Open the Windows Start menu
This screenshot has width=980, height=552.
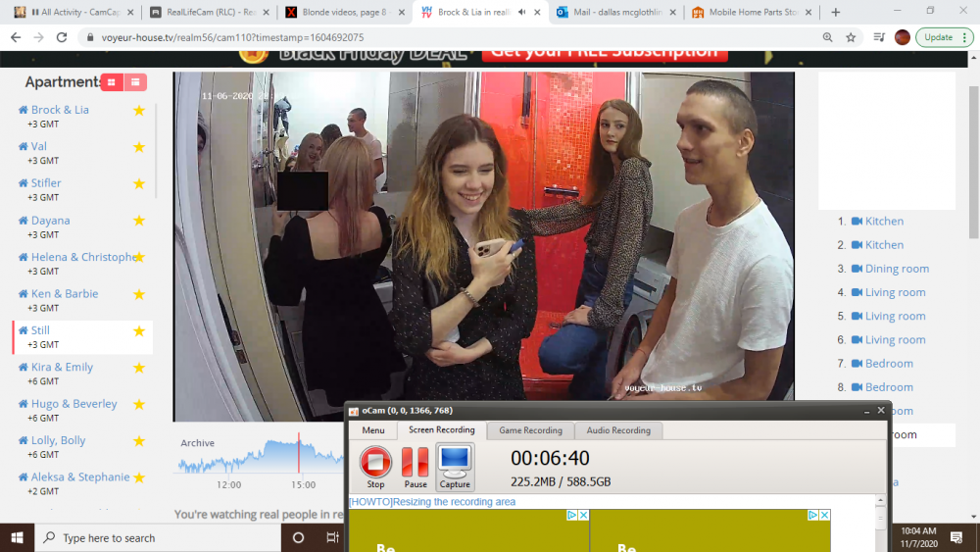click(17, 537)
